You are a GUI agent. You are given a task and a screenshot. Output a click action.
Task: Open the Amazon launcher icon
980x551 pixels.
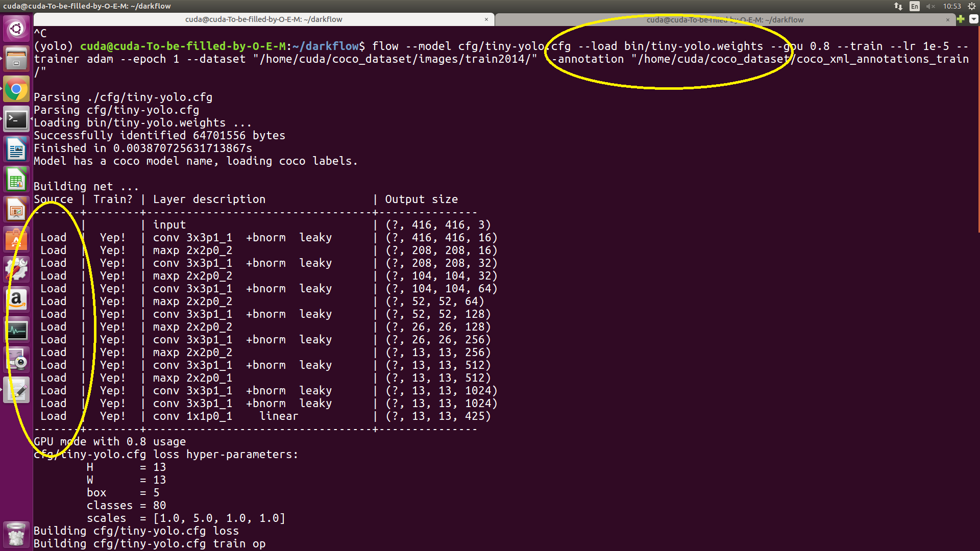[16, 299]
